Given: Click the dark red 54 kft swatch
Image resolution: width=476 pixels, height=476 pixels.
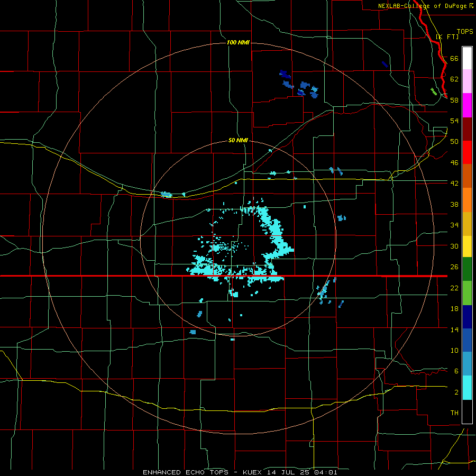Looking at the screenshot, I should point(467,129).
